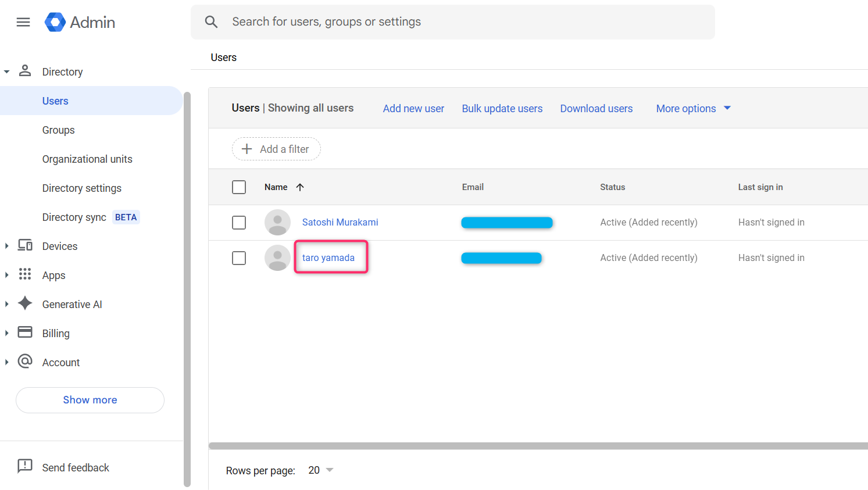The image size is (868, 490).
Task: Click the Users breadcrumb heading
Action: tap(224, 58)
